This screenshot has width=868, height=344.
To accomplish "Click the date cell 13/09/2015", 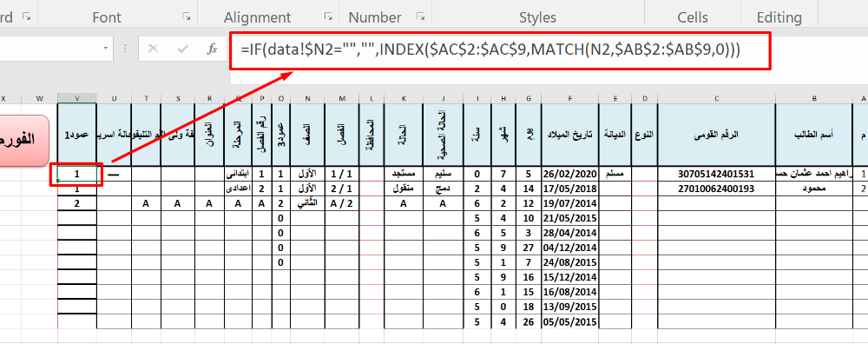I will (569, 307).
